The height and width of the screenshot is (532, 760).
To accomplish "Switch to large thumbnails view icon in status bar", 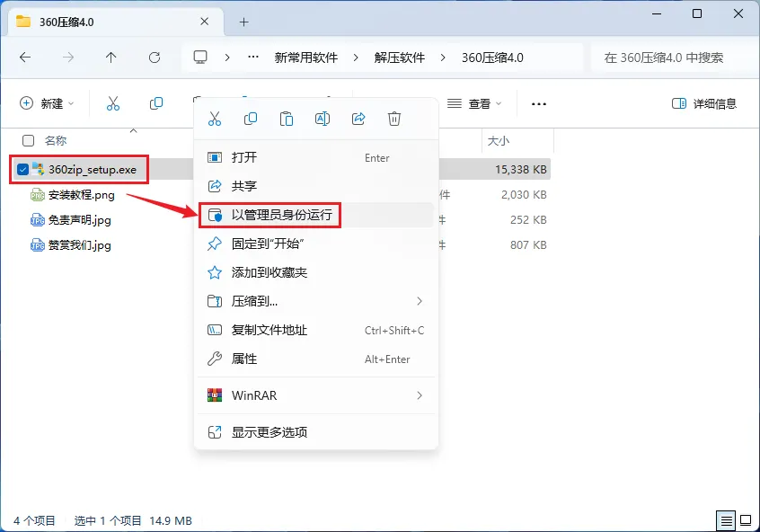I will coord(746,521).
